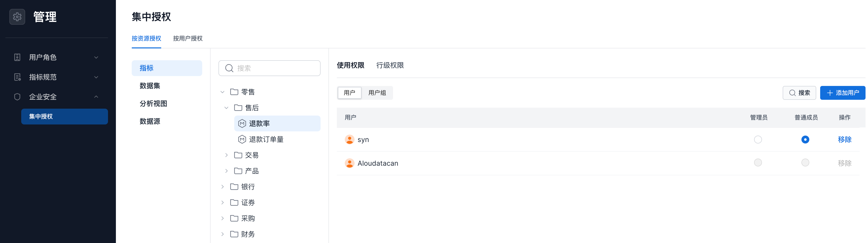The width and height of the screenshot is (868, 243).
Task: Click the management gear icon
Action: pos(17,17)
